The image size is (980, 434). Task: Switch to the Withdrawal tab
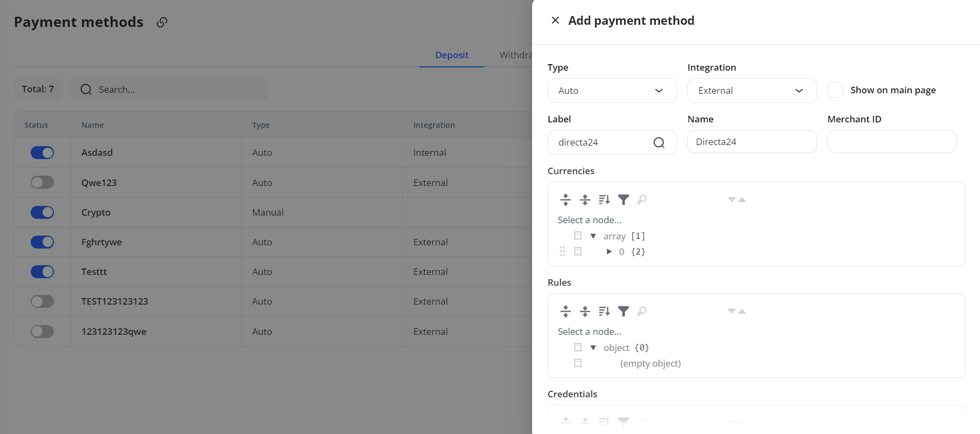pyautogui.click(x=516, y=55)
